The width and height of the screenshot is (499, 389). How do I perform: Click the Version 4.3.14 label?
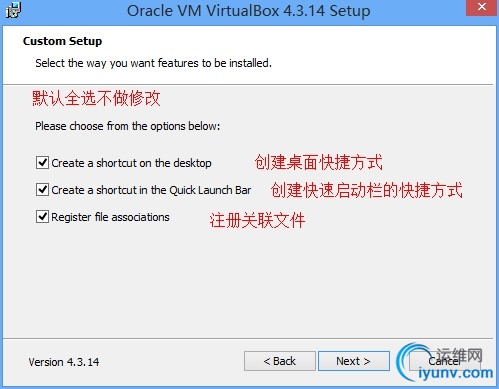[x=64, y=362]
